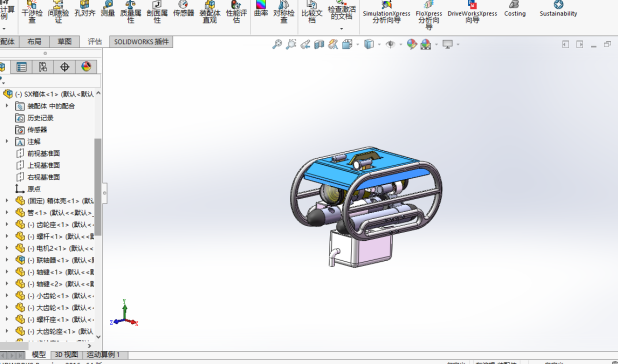Expand the 装配体 中的配合 folder

7,106
